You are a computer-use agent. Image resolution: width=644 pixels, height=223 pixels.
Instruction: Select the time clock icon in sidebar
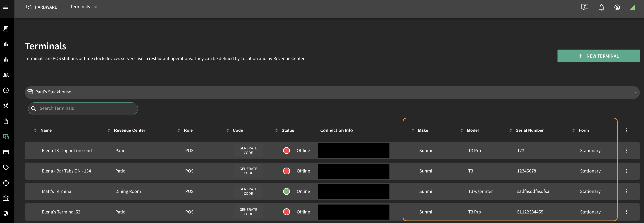[6, 90]
